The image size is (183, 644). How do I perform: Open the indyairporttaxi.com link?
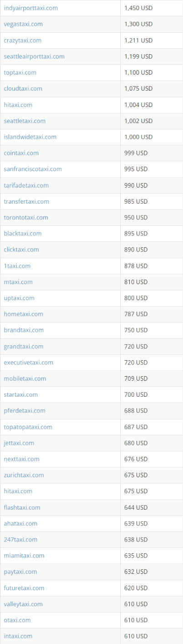[x=30, y=8]
